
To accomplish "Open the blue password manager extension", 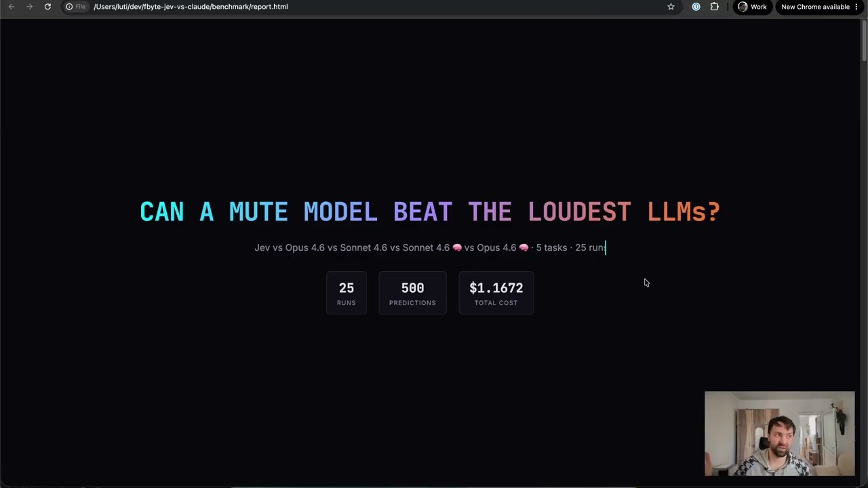I will coord(696,7).
